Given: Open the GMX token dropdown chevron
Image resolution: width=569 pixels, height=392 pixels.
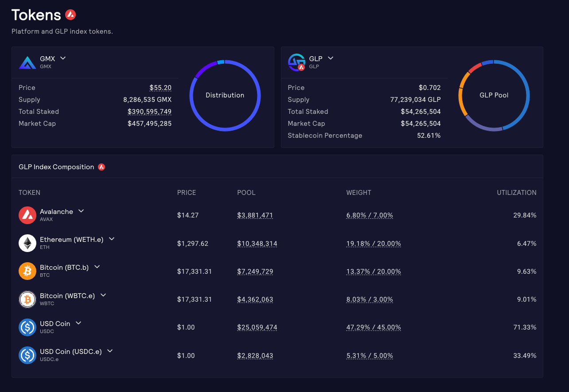Looking at the screenshot, I should [63, 58].
